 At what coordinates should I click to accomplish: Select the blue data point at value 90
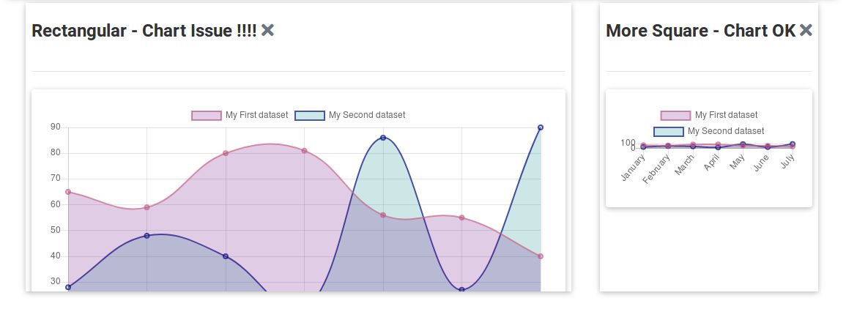pos(541,127)
